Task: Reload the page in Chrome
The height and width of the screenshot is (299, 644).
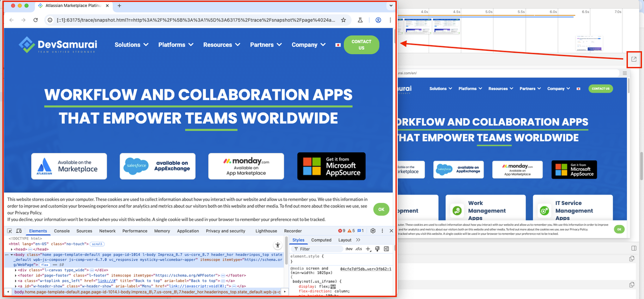Action: coord(35,20)
